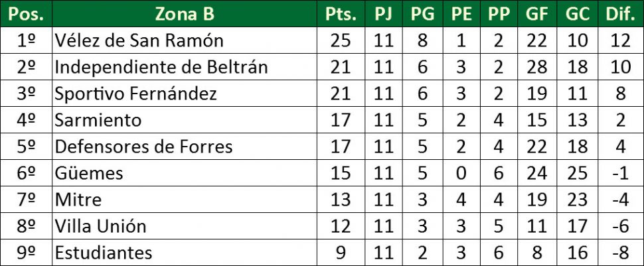Viewport: 644px width, 266px height.
Task: Click Defensores de Forres team name
Action: tap(143, 147)
